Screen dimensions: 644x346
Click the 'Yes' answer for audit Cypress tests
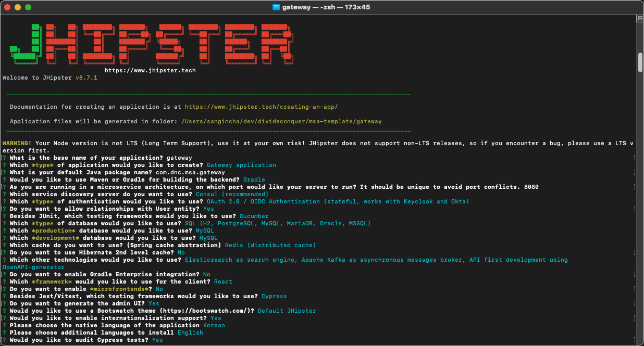point(157,340)
